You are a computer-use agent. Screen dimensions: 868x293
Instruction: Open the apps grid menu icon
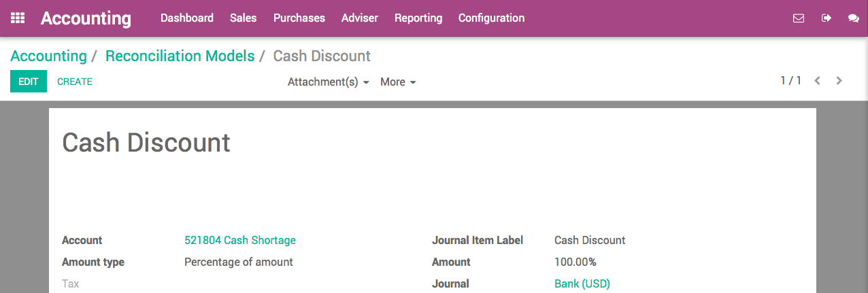(x=18, y=18)
